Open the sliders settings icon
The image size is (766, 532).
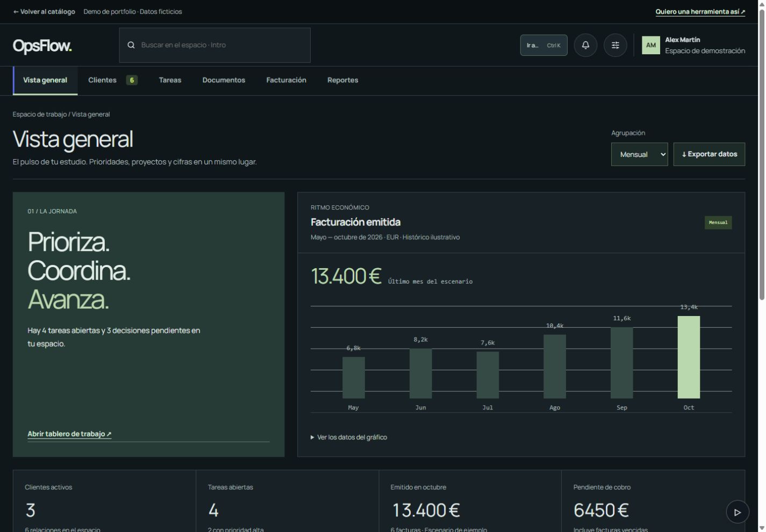(x=615, y=45)
